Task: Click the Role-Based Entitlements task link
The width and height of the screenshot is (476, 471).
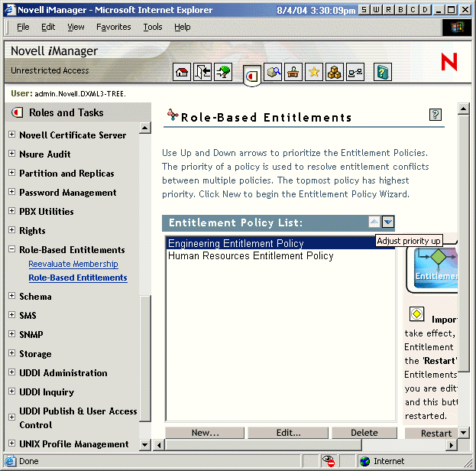Action: point(78,278)
